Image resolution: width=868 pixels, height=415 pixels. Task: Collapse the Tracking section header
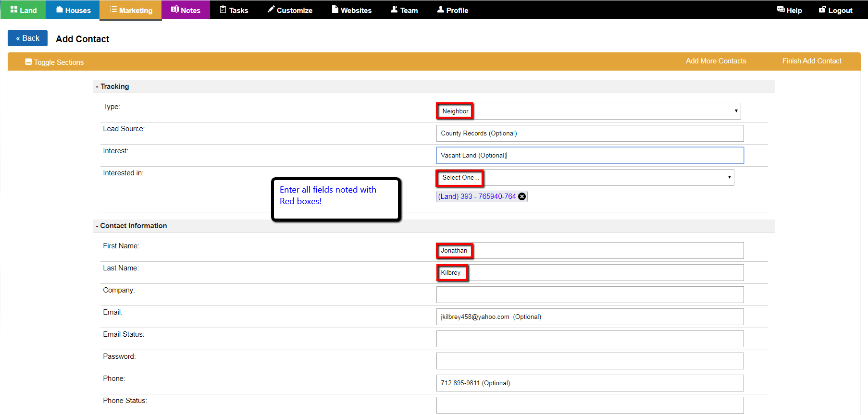tap(434, 86)
